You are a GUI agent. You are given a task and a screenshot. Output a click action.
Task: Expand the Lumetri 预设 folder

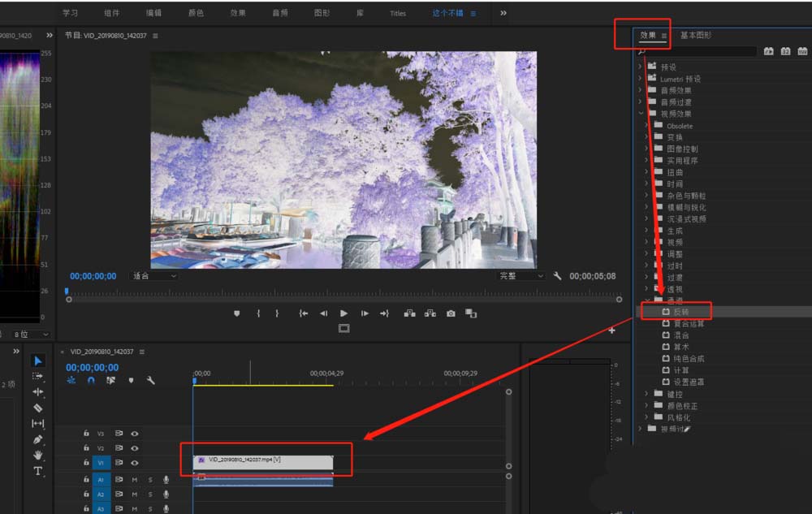[x=640, y=78]
